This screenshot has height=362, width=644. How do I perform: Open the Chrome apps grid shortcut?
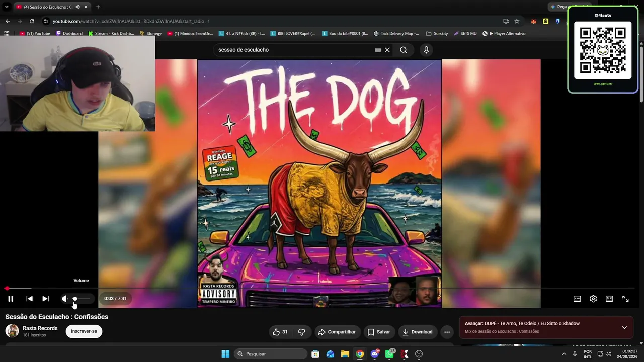coord(7,33)
